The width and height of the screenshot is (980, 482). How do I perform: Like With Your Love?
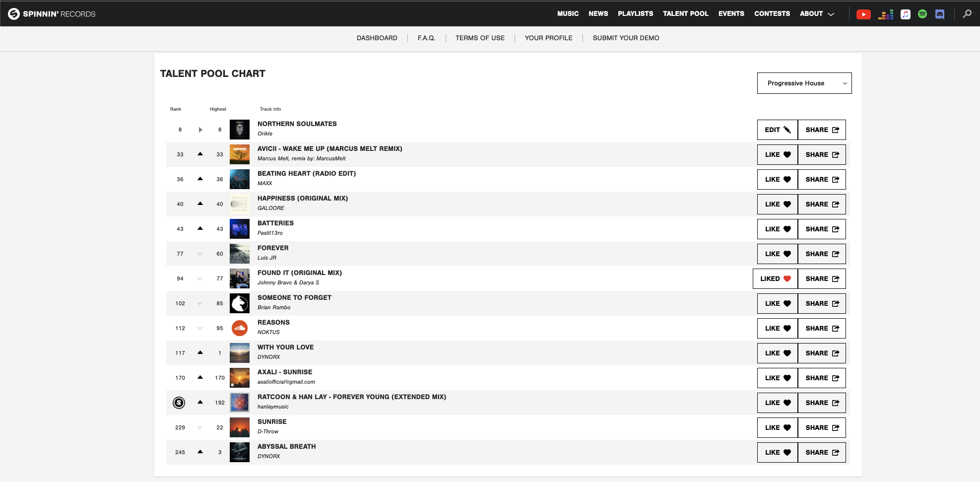click(778, 353)
